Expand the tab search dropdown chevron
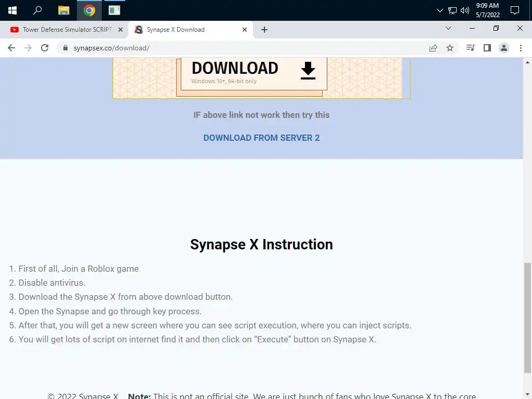 coord(448,28)
